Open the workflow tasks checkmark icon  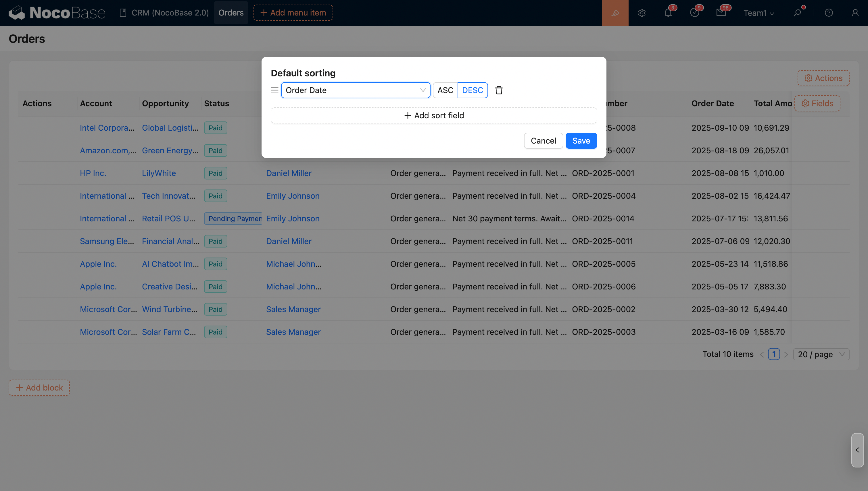click(694, 13)
